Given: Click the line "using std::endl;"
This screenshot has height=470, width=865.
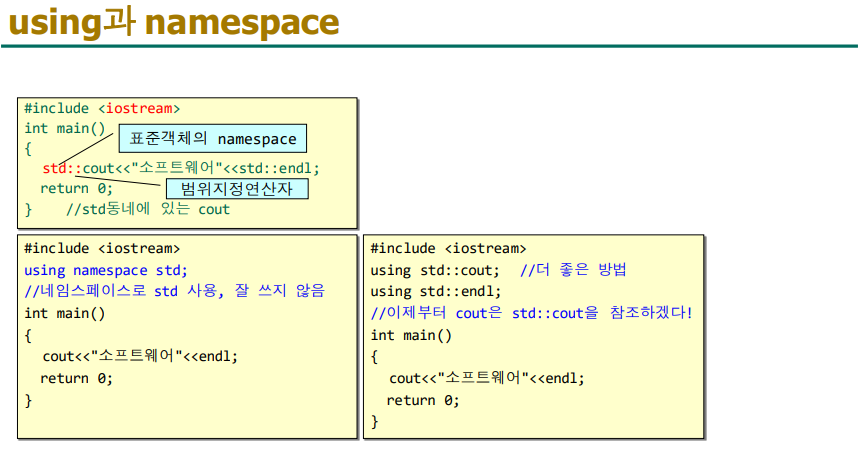Looking at the screenshot, I should [436, 291].
